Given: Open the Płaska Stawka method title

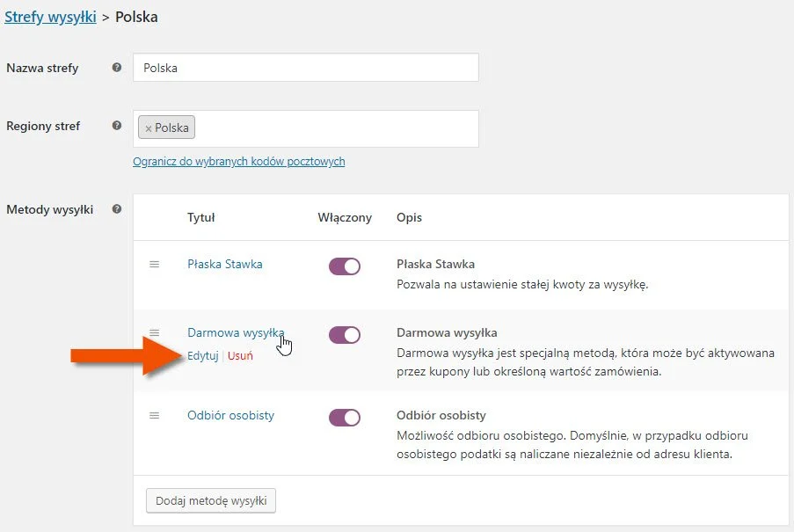Looking at the screenshot, I should (x=225, y=264).
